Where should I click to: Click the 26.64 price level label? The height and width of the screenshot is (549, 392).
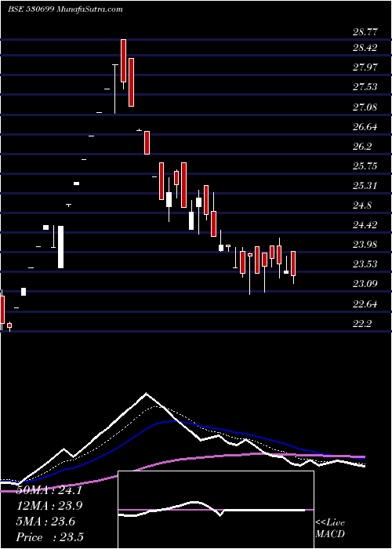[x=365, y=127]
